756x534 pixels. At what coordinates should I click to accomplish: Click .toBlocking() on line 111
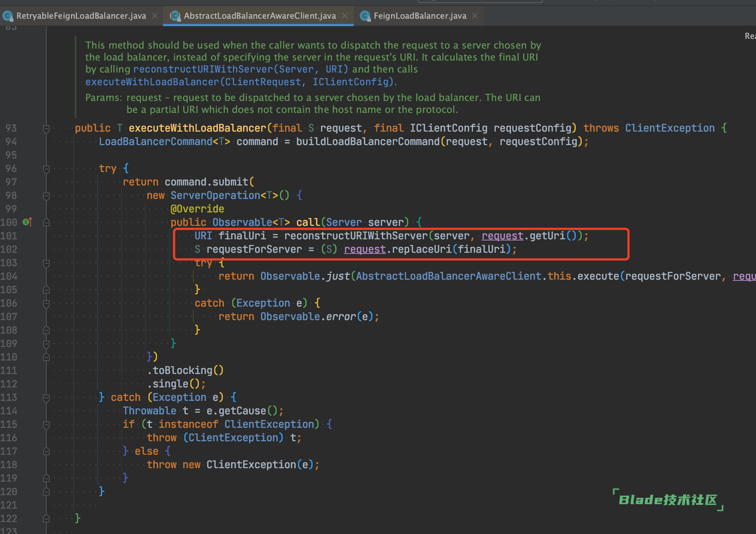pyautogui.click(x=185, y=371)
